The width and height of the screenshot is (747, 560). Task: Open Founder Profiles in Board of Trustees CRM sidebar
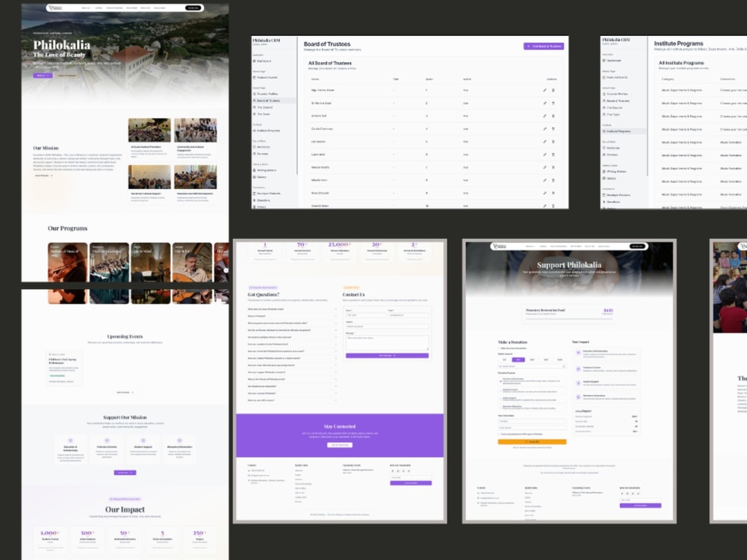coord(267,94)
